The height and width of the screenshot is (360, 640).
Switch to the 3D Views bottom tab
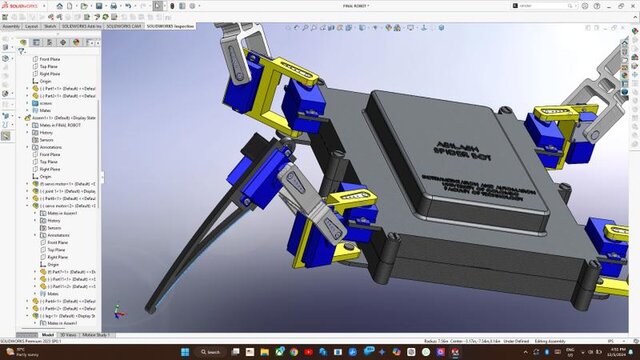pos(68,335)
